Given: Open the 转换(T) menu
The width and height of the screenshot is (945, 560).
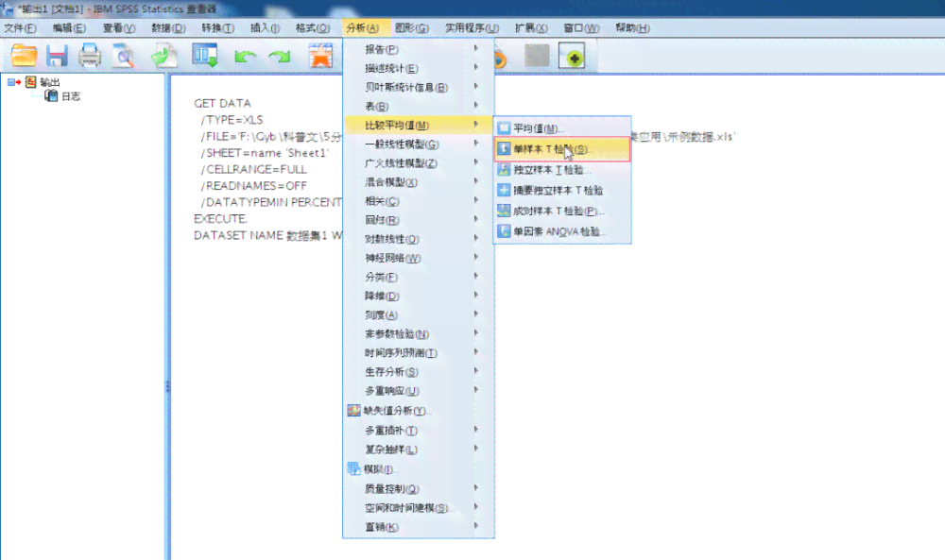Looking at the screenshot, I should coord(217,27).
